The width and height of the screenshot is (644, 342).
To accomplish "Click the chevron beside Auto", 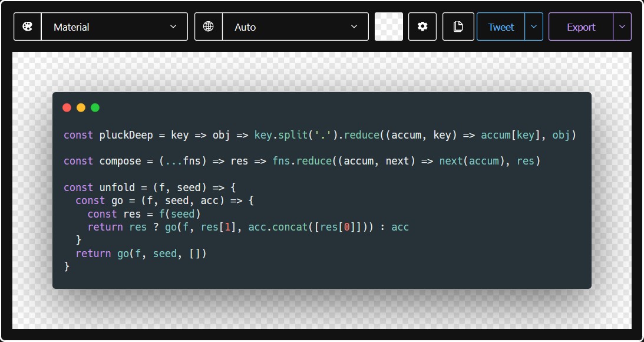I will tap(354, 27).
